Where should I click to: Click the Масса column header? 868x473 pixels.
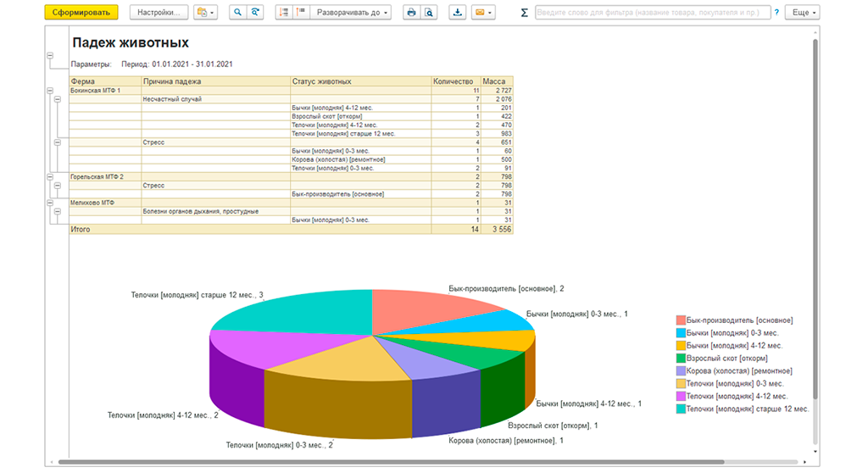(x=497, y=81)
